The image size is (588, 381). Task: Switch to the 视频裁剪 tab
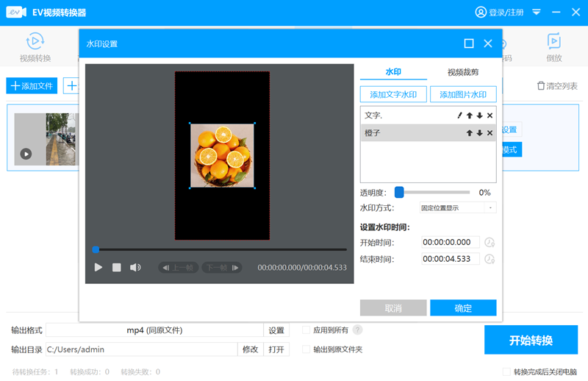click(x=463, y=71)
